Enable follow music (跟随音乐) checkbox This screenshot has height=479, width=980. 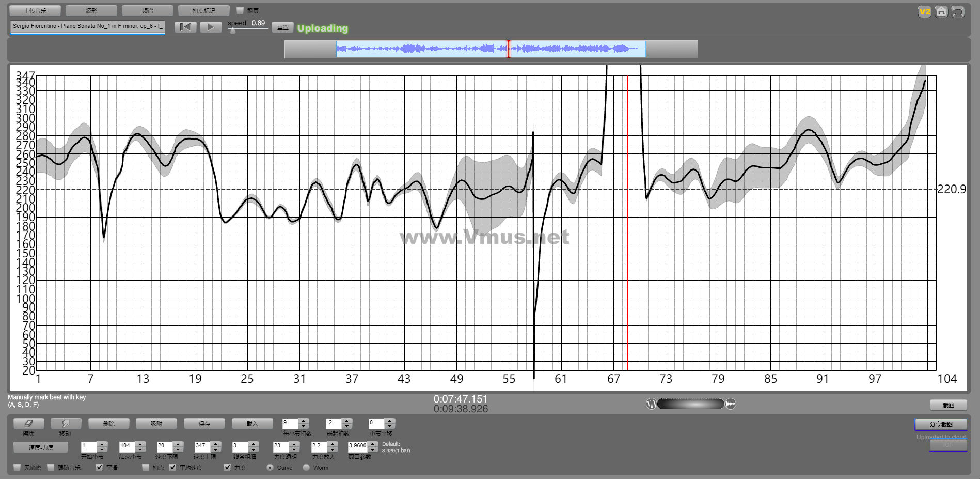pyautogui.click(x=51, y=467)
